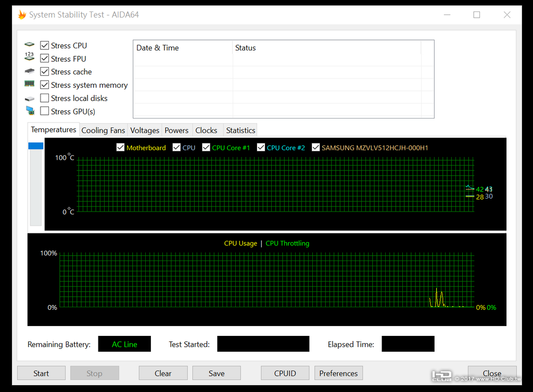Screen dimensions: 533x392
Task: Click the GPU monitor icon beside Stress GPU(s)
Action: (x=30, y=111)
